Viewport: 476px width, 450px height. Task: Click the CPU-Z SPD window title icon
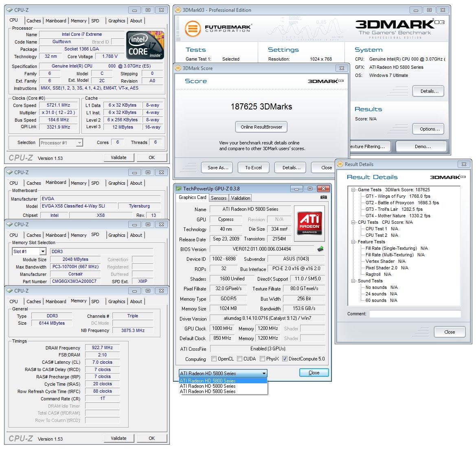[x=9, y=225]
